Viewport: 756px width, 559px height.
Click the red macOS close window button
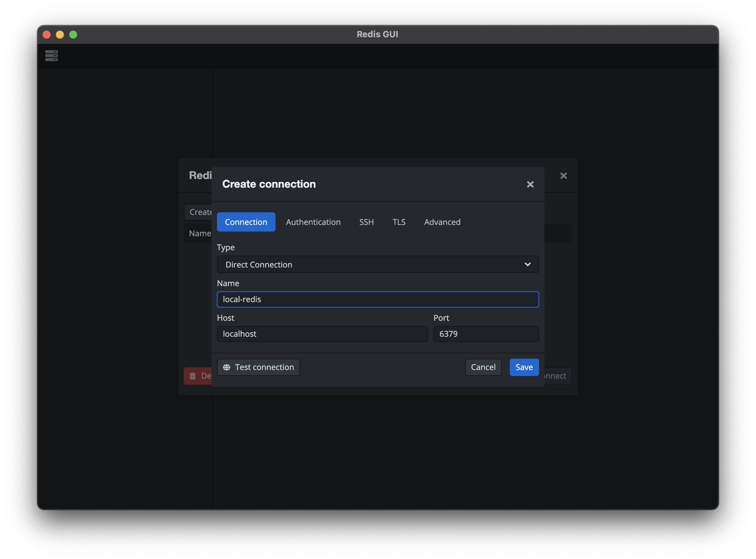(47, 35)
